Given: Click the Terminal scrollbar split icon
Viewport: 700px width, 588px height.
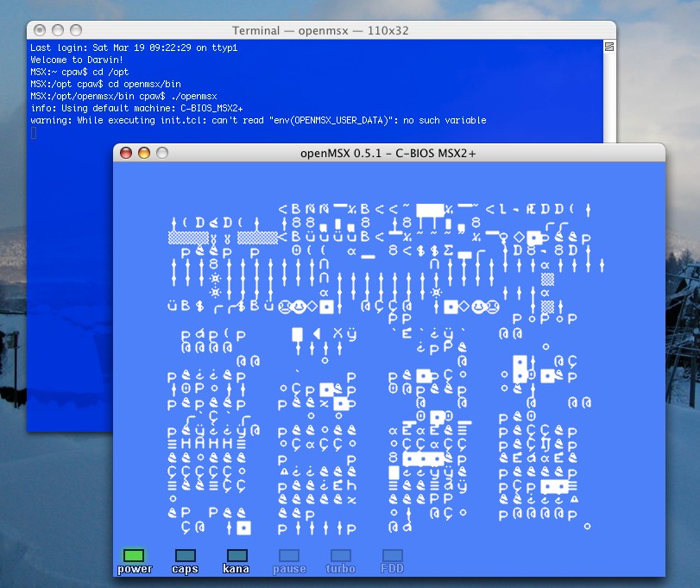Looking at the screenshot, I should pyautogui.click(x=609, y=47).
